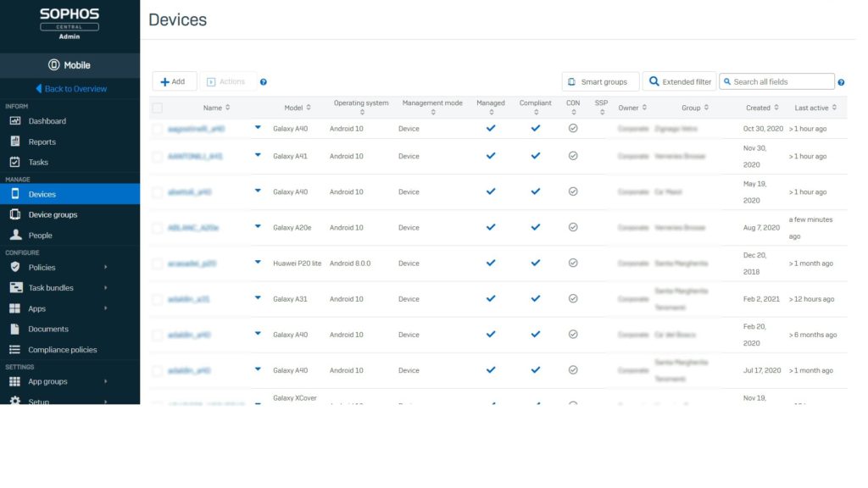Viewport: 868px width, 488px height.
Task: Sort by the Group column arrows
Action: click(706, 108)
